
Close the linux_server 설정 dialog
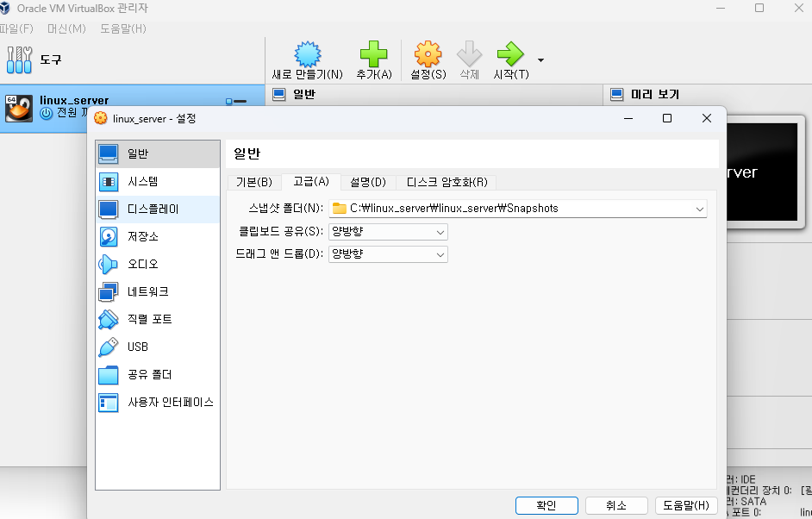(706, 119)
